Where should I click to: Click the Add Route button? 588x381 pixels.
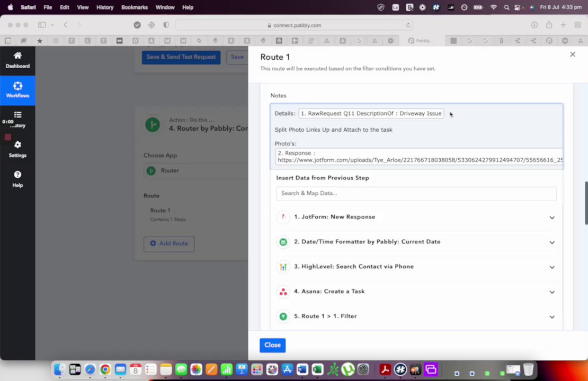click(169, 244)
